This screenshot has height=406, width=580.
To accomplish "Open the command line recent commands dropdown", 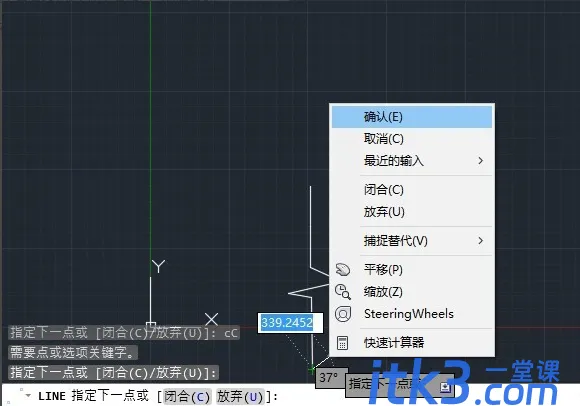I will [x=28, y=396].
